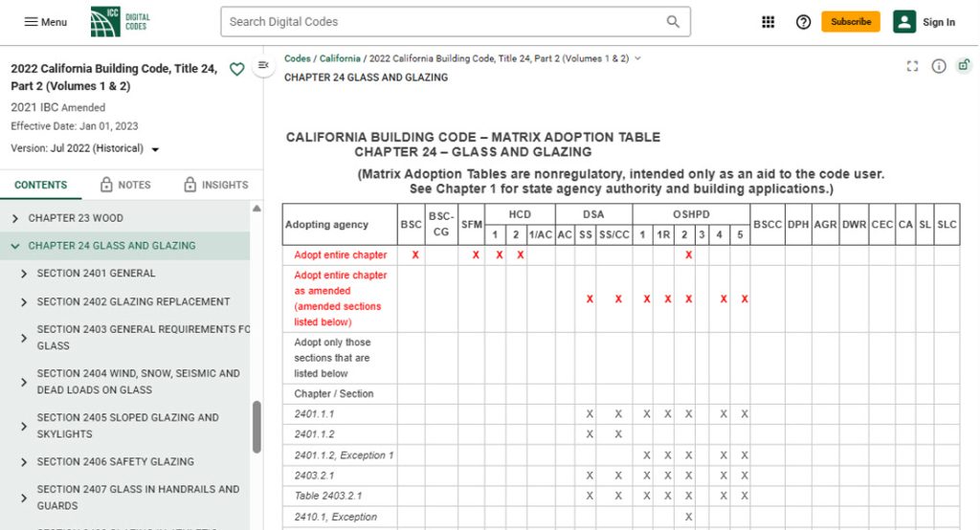Click the Sign In user avatar icon
This screenshot has width=980, height=530.
click(903, 22)
